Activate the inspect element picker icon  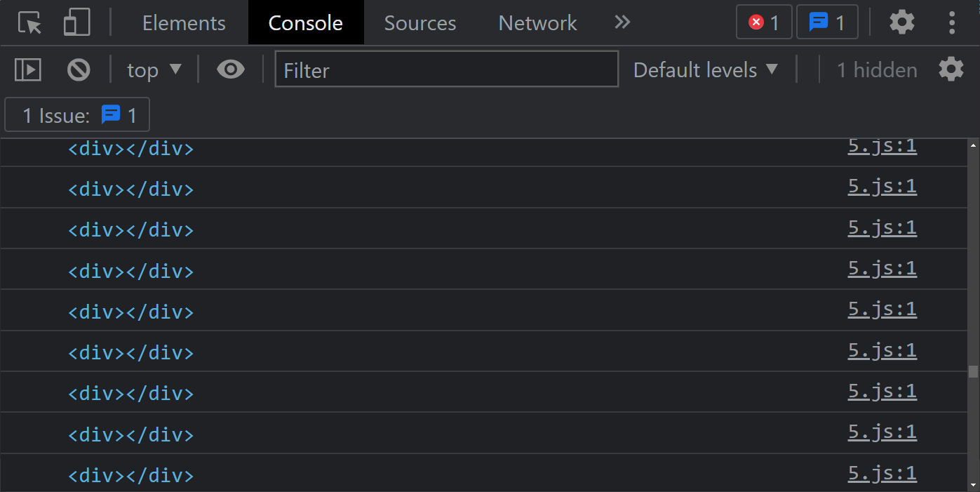(30, 23)
